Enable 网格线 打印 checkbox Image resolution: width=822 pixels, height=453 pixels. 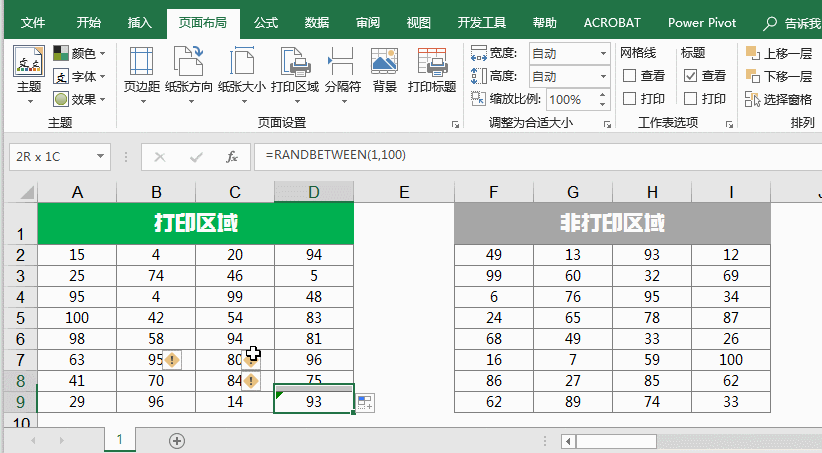tap(630, 99)
